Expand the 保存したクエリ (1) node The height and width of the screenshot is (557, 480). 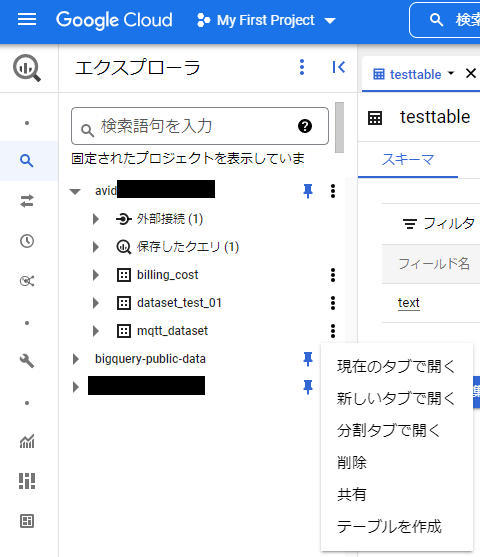pos(96,247)
